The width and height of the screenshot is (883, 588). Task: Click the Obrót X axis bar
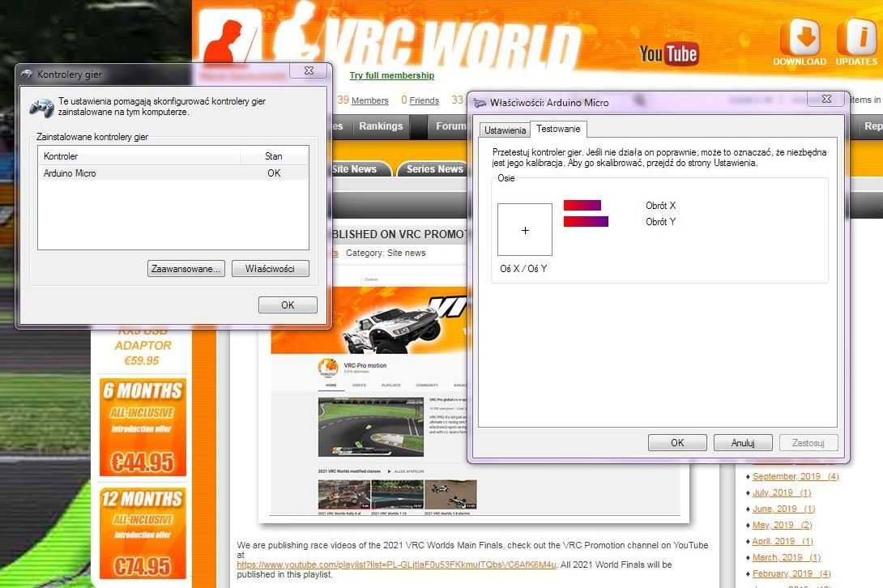click(x=582, y=205)
